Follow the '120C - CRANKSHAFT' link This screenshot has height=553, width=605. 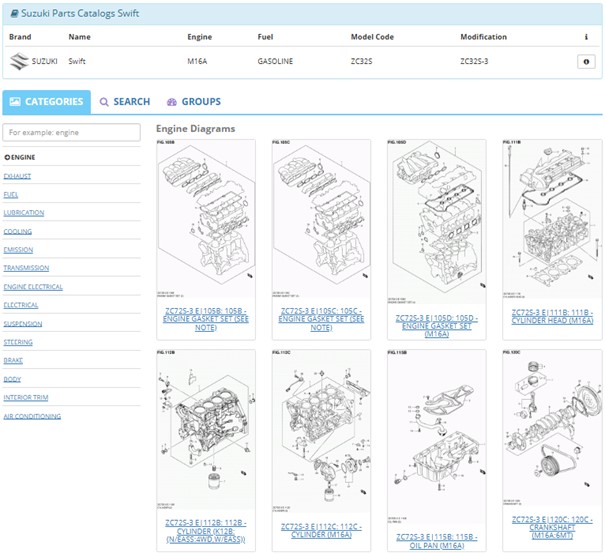pos(552,528)
